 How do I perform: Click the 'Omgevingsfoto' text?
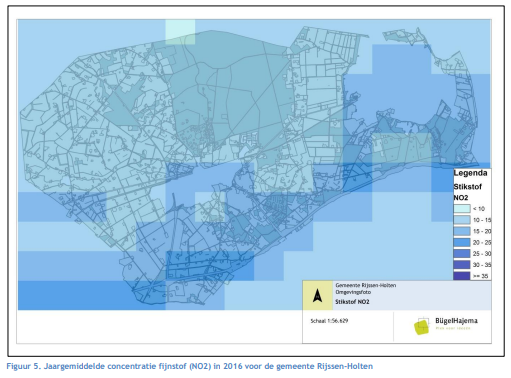[353, 292]
